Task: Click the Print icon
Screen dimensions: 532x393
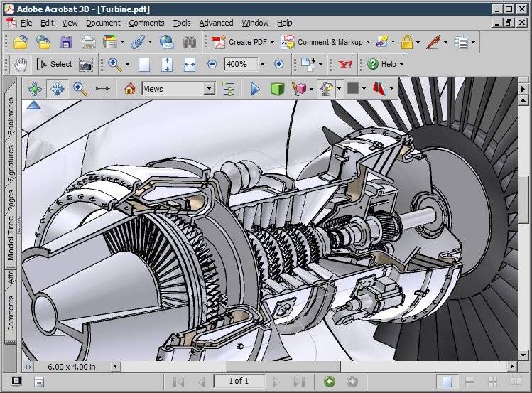Action: (88, 42)
